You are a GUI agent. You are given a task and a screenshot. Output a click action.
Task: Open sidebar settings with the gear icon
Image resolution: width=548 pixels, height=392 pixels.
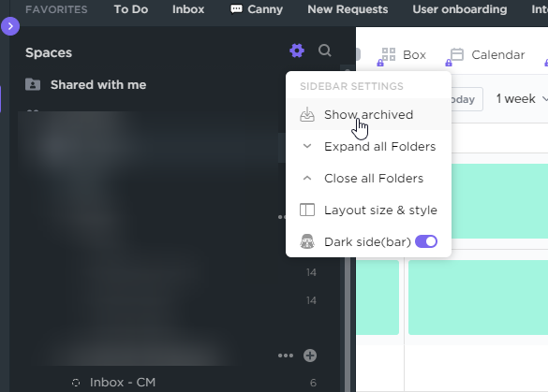[x=297, y=51]
